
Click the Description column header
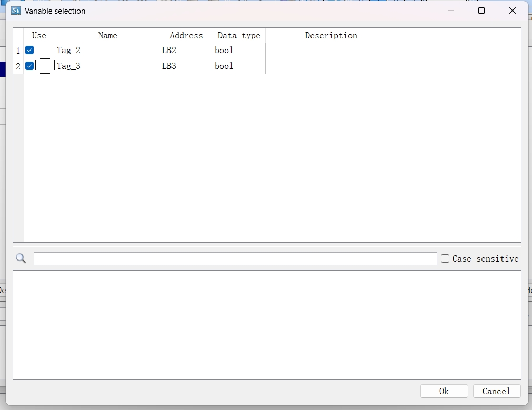click(x=331, y=36)
